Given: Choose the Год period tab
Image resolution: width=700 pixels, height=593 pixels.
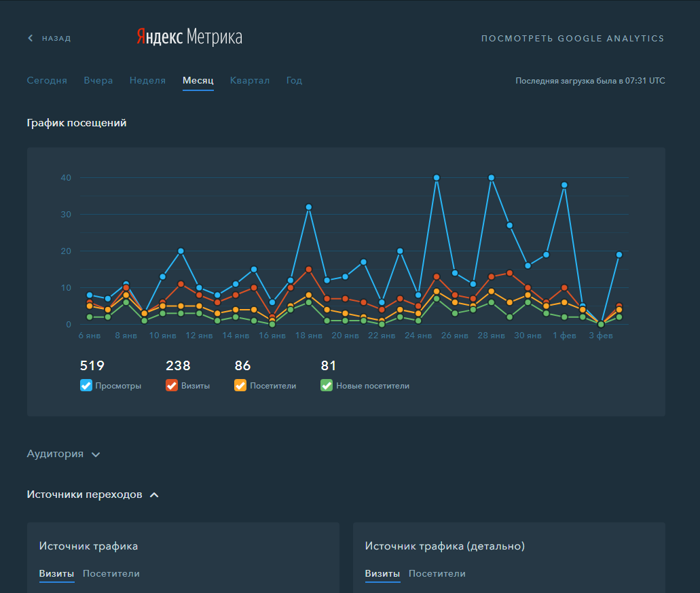Looking at the screenshot, I should click(x=294, y=80).
